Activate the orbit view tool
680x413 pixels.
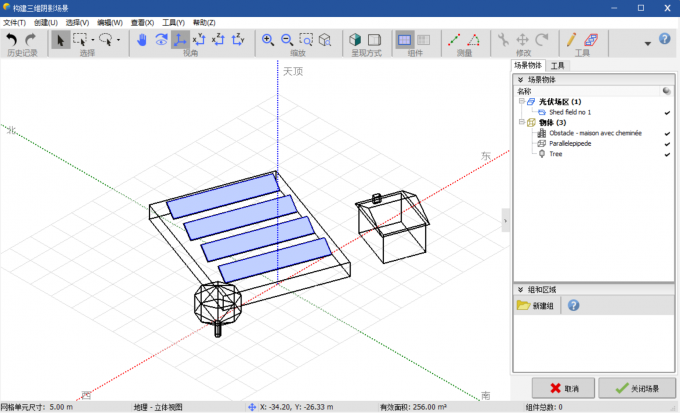tap(161, 40)
